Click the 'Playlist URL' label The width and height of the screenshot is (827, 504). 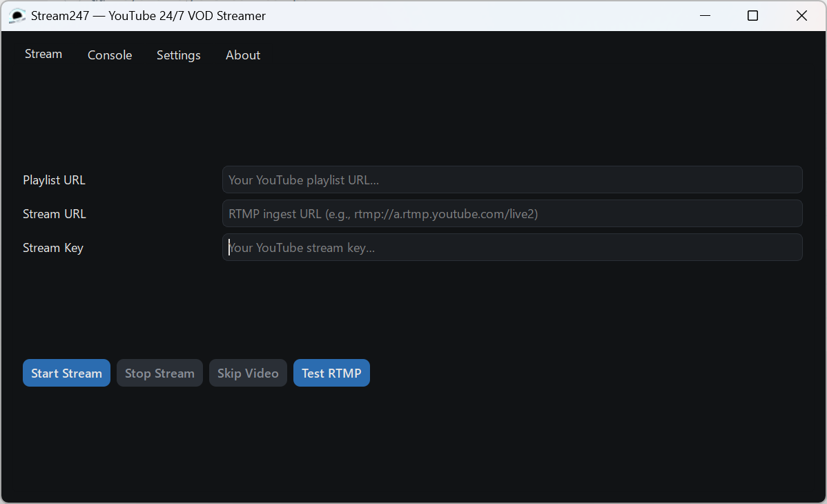point(54,180)
